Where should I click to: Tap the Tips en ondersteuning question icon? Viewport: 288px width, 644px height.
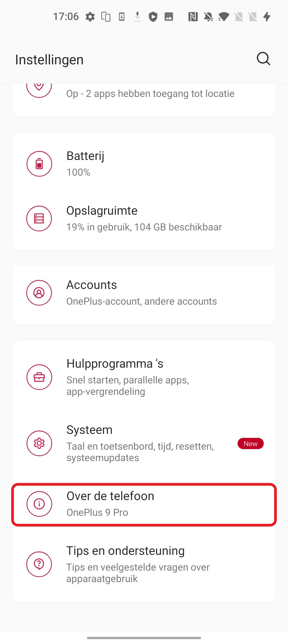coord(39,564)
